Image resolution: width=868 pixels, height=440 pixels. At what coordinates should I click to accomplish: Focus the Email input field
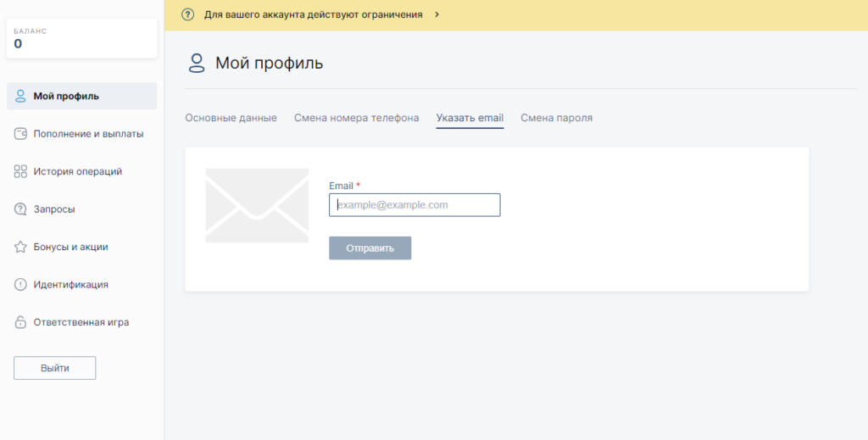click(415, 205)
